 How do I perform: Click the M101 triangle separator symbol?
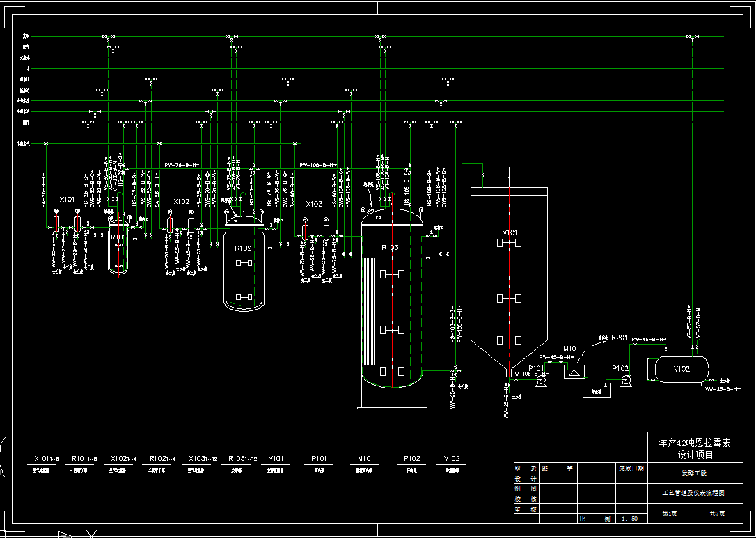click(x=574, y=372)
